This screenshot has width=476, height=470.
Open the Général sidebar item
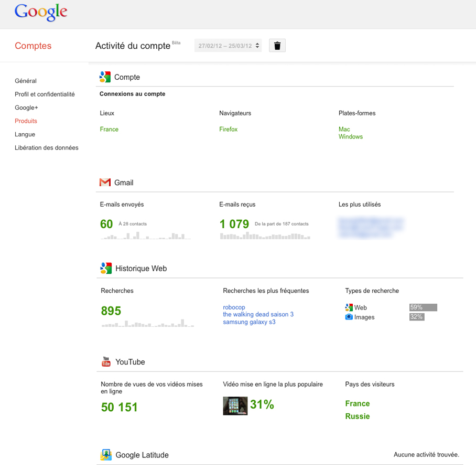tap(26, 81)
